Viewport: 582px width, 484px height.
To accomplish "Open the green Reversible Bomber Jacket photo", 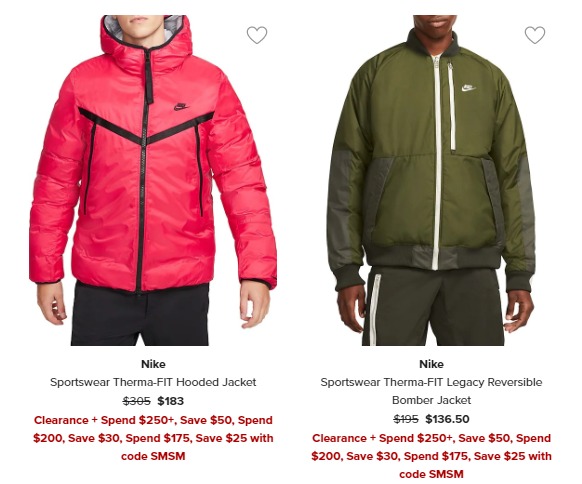I will tap(431, 180).
